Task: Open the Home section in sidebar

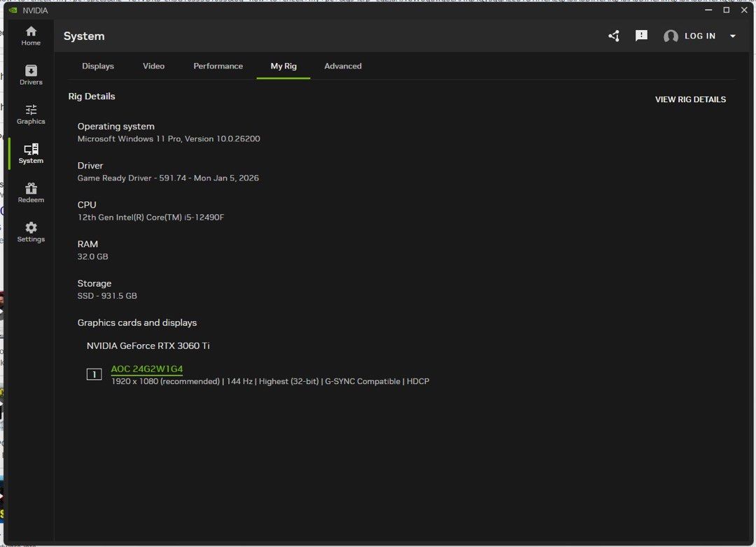Action: (x=31, y=36)
